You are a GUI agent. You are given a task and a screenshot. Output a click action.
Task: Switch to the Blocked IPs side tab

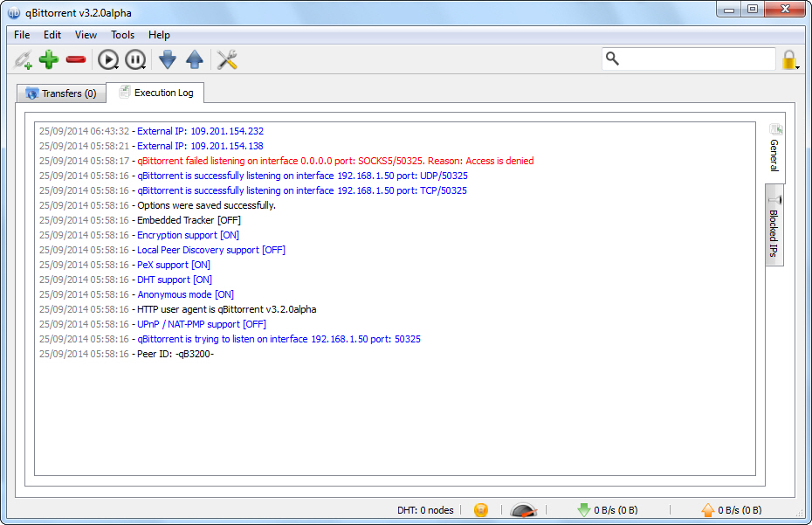point(774,225)
